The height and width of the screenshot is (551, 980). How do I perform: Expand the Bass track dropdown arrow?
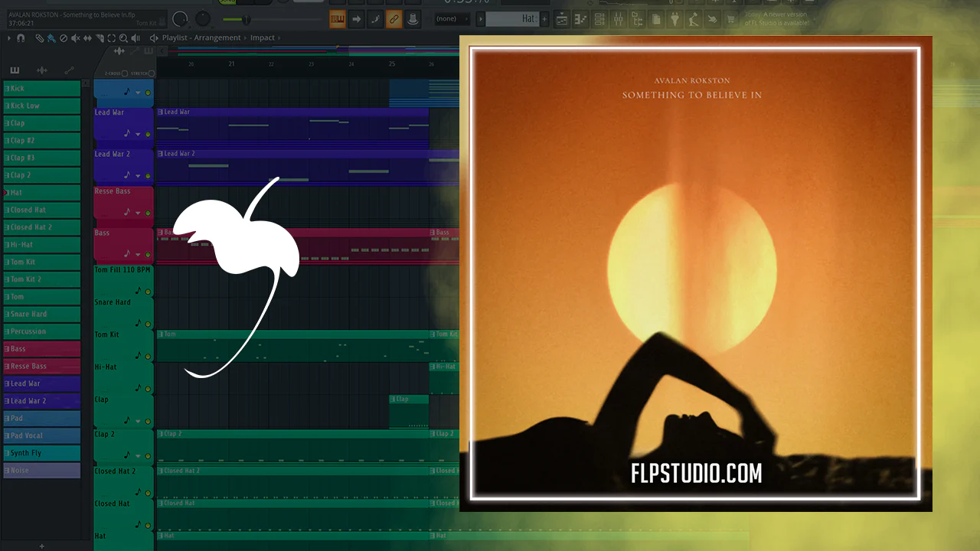pyautogui.click(x=139, y=255)
